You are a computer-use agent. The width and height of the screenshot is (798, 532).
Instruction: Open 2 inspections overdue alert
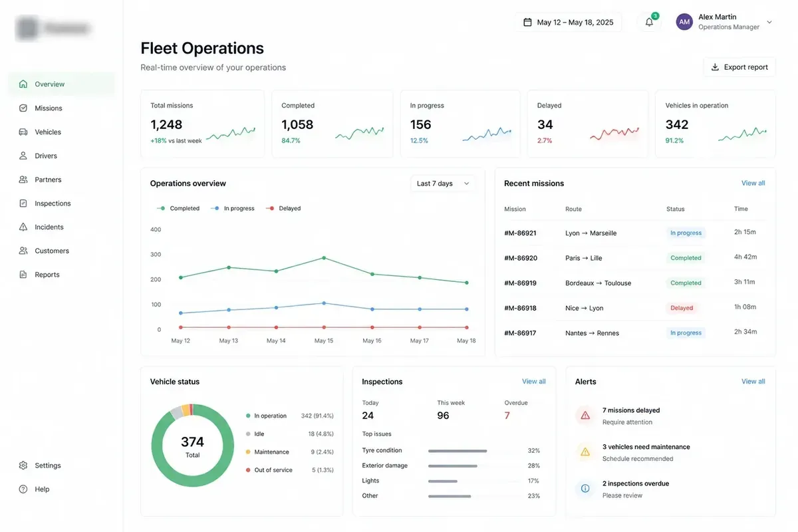(x=670, y=489)
